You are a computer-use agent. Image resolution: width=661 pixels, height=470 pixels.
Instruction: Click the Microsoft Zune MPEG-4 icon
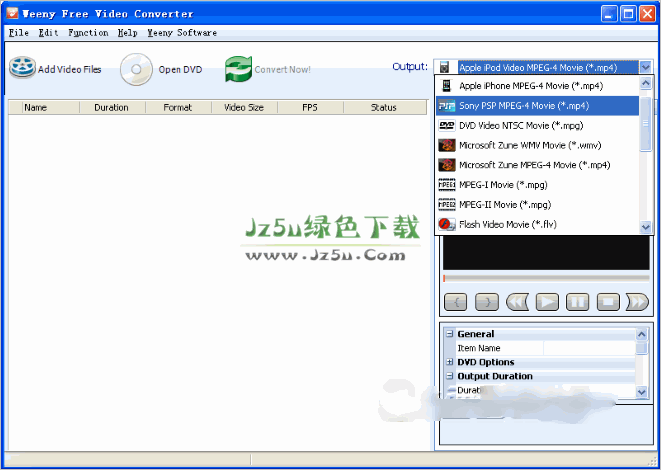point(446,165)
